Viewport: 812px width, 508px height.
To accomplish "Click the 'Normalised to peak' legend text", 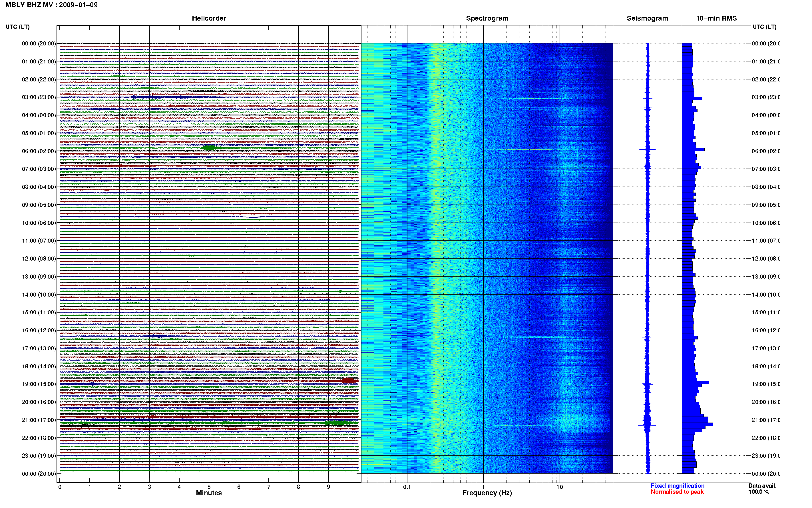I will [677, 492].
